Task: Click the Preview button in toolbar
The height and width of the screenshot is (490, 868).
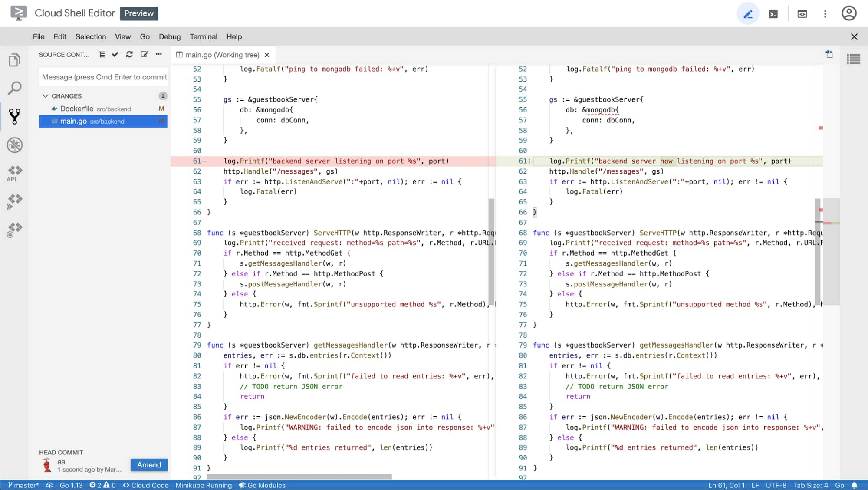Action: click(x=139, y=13)
